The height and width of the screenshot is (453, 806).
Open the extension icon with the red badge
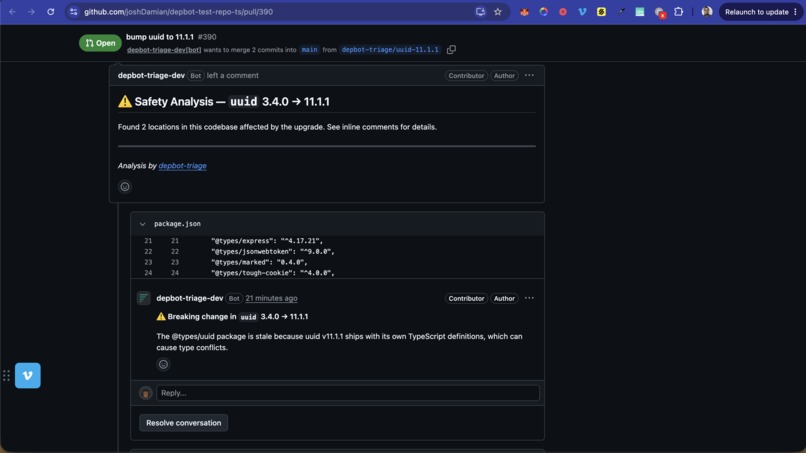[660, 12]
